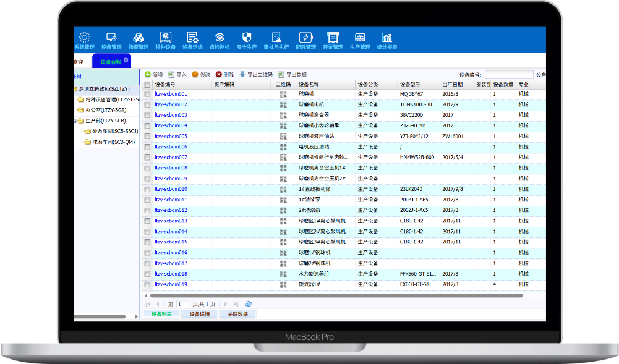Click 删除 delete button in toolbar
This screenshot has width=619, height=364.
[224, 74]
